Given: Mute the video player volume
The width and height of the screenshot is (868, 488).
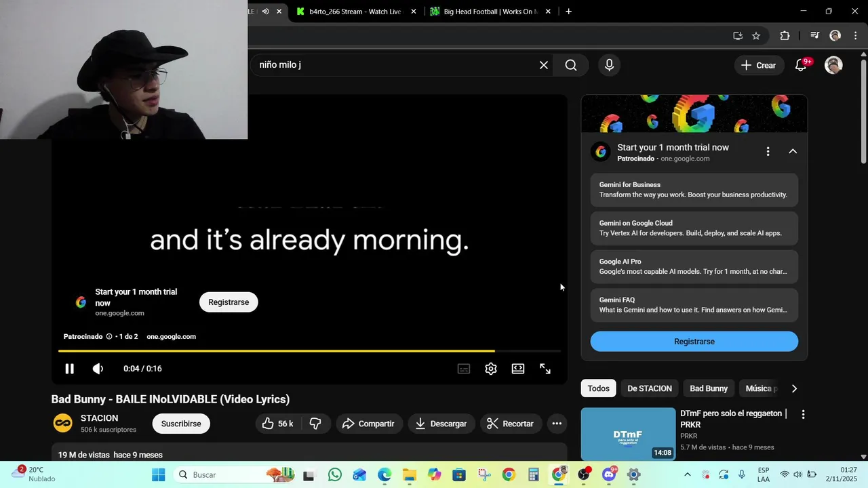Looking at the screenshot, I should point(98,369).
